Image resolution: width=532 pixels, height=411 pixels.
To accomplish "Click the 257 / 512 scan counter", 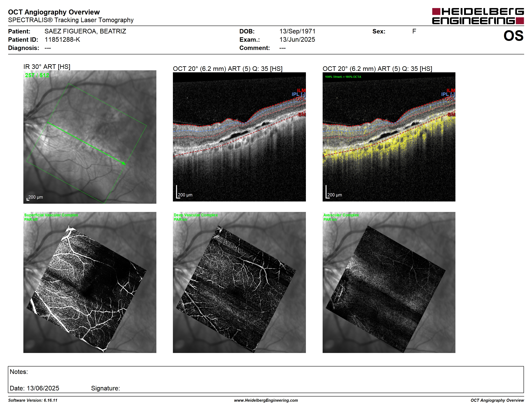I will [x=37, y=75].
